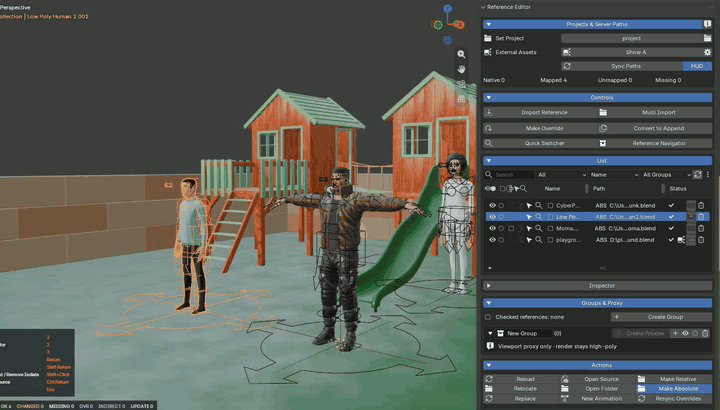Click the refresh icon next to All Groups
720x410 pixels.
tap(698, 174)
